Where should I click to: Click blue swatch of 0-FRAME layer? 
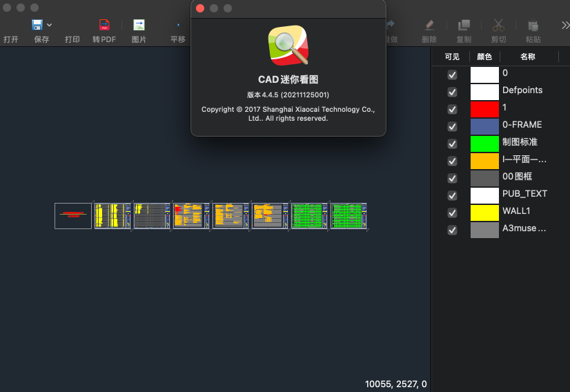click(484, 126)
